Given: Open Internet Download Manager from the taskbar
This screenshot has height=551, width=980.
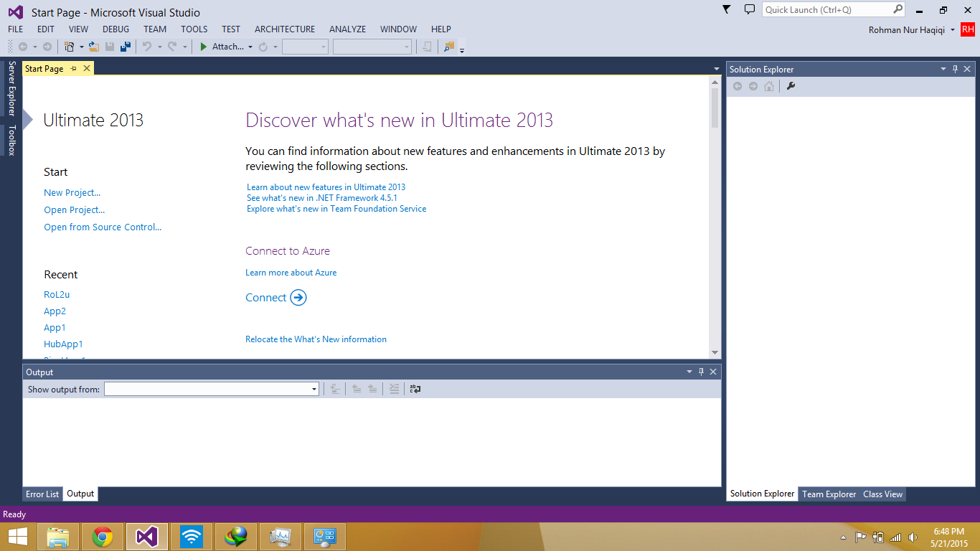Looking at the screenshot, I should [236, 537].
